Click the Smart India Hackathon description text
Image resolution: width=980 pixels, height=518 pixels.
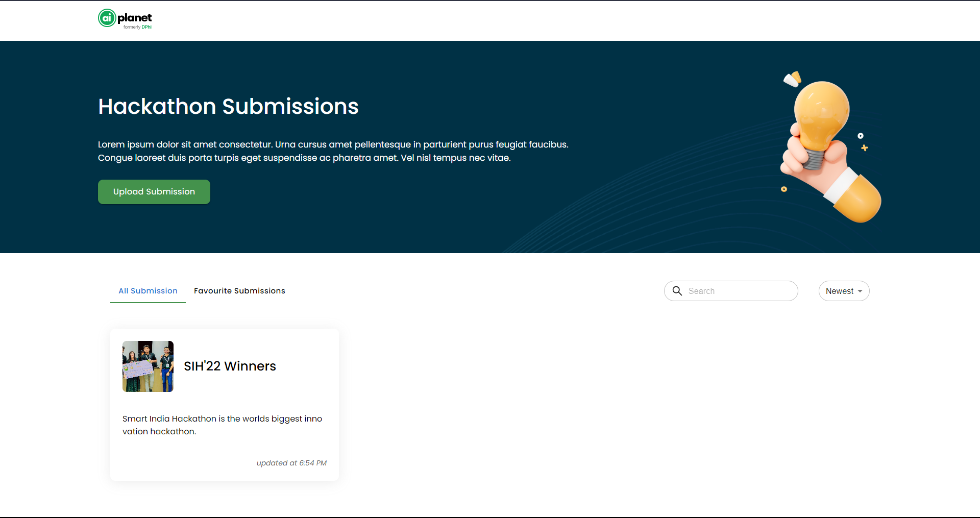coord(223,425)
